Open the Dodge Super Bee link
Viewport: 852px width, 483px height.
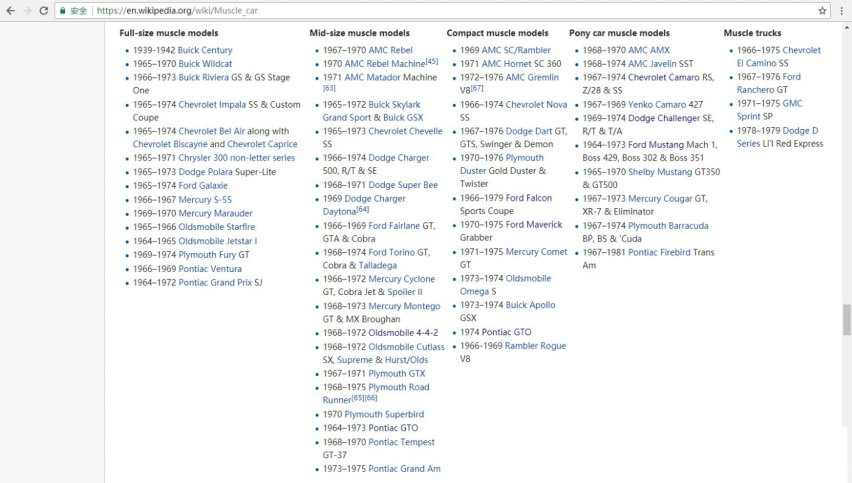(403, 185)
